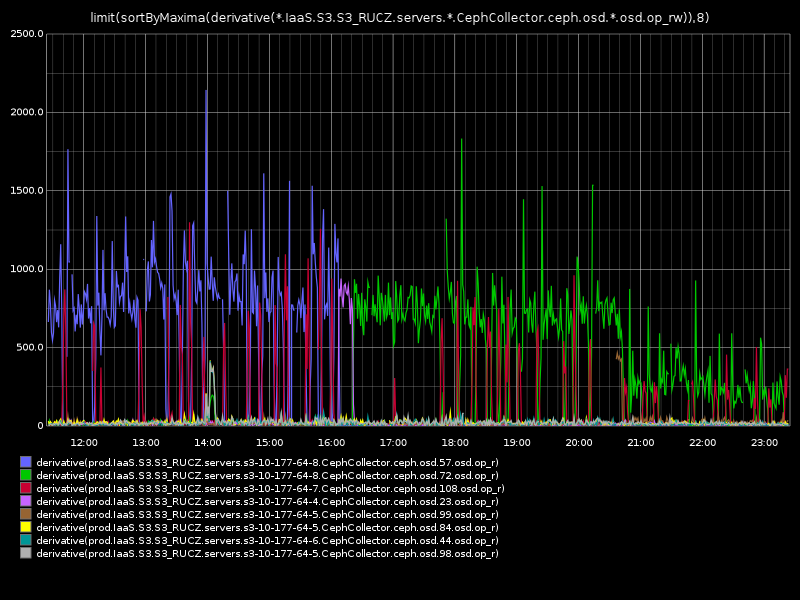Click the brown osd.99 legend swatch
This screenshot has height=600, width=800.
pos(26,514)
